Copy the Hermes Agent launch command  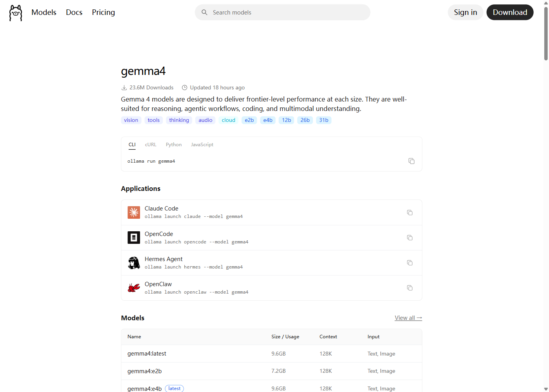(410, 263)
